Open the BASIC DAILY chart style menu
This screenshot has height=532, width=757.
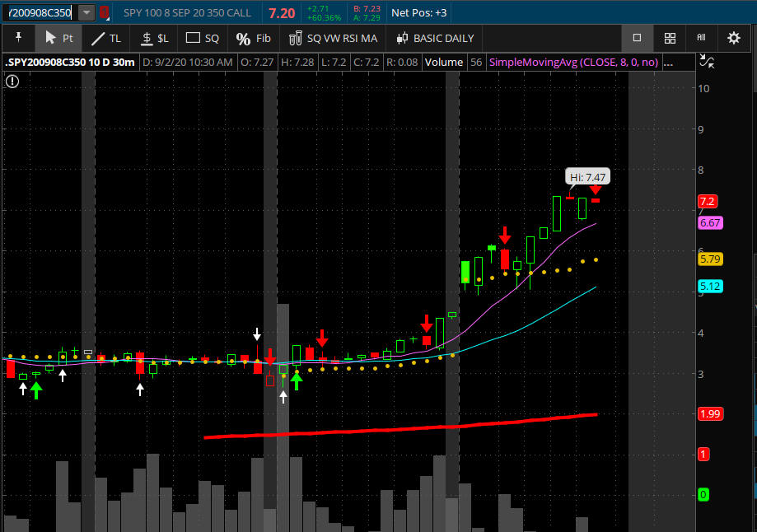coord(435,38)
